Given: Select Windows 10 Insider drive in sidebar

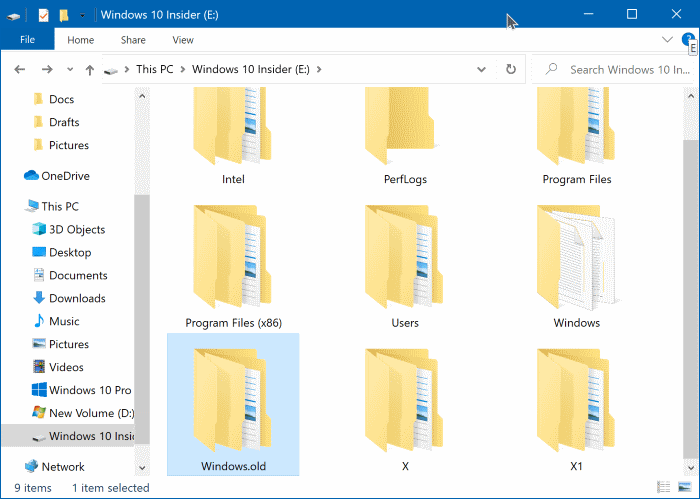Looking at the screenshot, I should [68, 436].
